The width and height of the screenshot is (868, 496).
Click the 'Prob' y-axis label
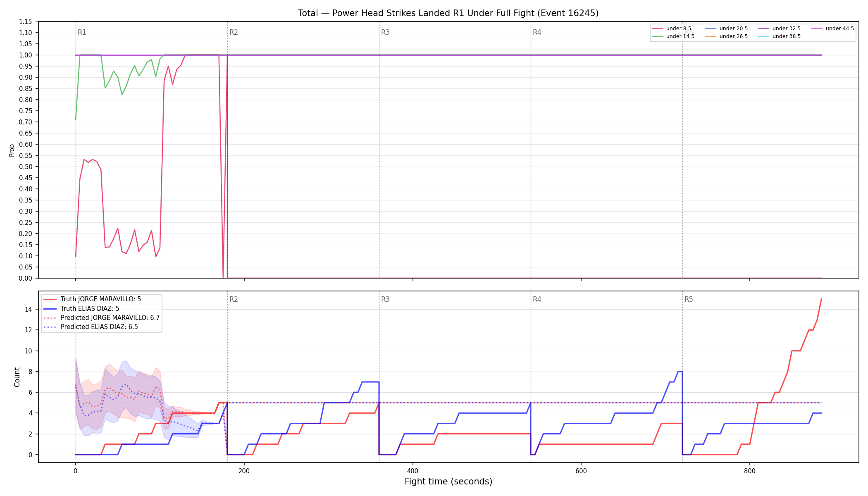(12, 150)
